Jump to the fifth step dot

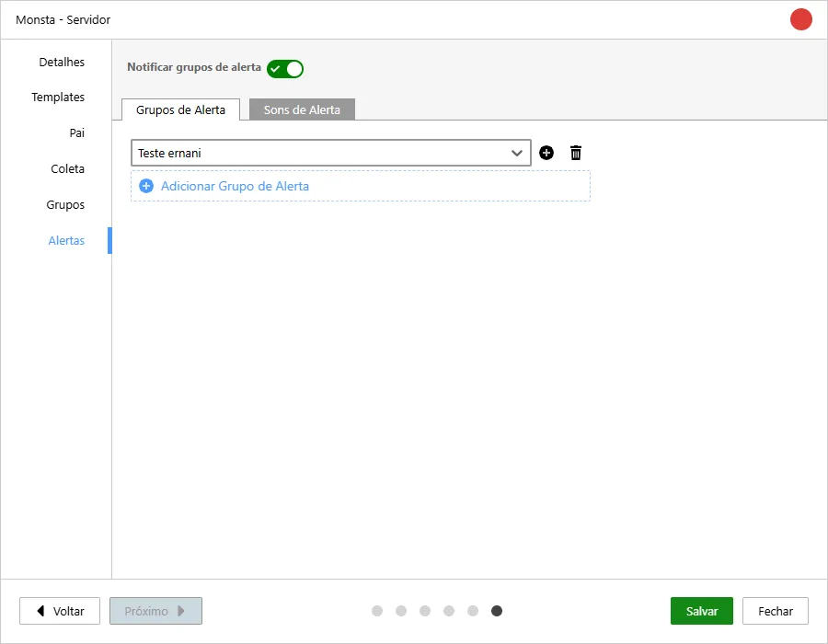473,611
